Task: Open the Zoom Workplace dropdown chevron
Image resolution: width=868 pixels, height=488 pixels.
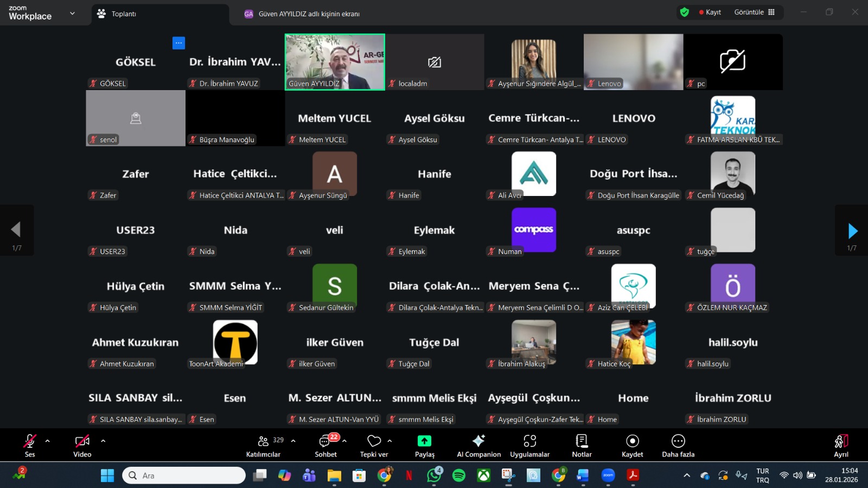Action: (x=72, y=14)
